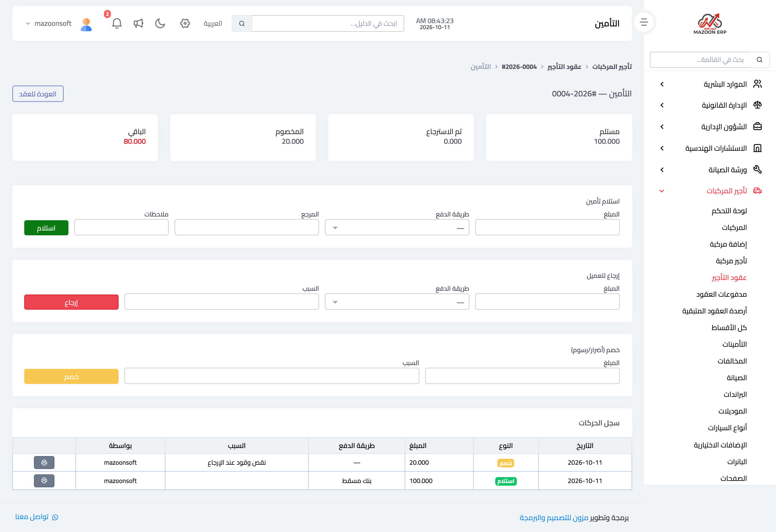Click the sidebar menu search icon

tap(759, 60)
